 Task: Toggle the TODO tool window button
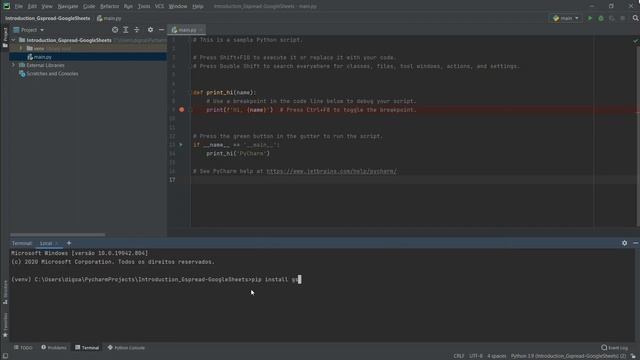tap(23, 348)
